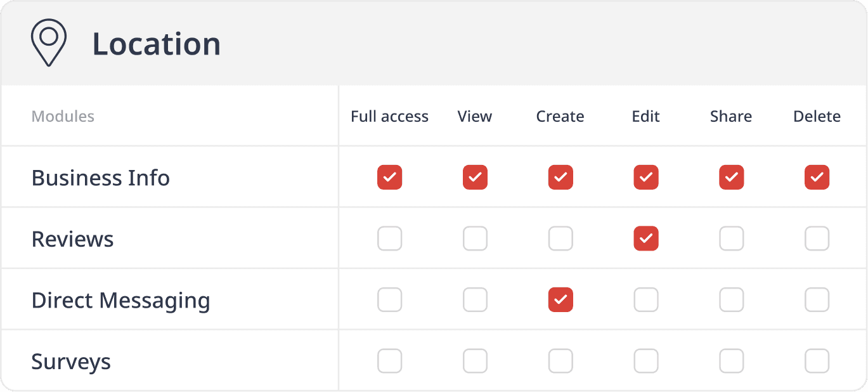Check Share permission for Direct Messaging
The width and height of the screenshot is (868, 392).
tap(731, 300)
